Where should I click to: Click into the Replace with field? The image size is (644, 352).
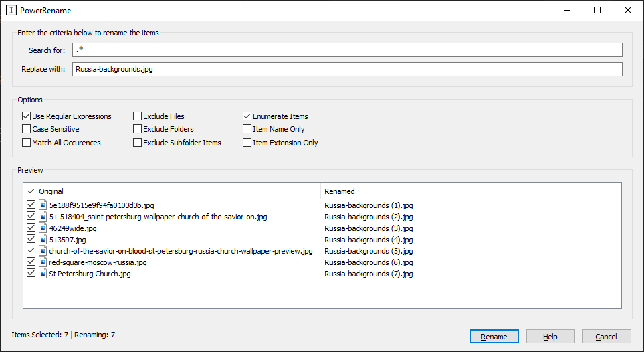pyautogui.click(x=347, y=69)
